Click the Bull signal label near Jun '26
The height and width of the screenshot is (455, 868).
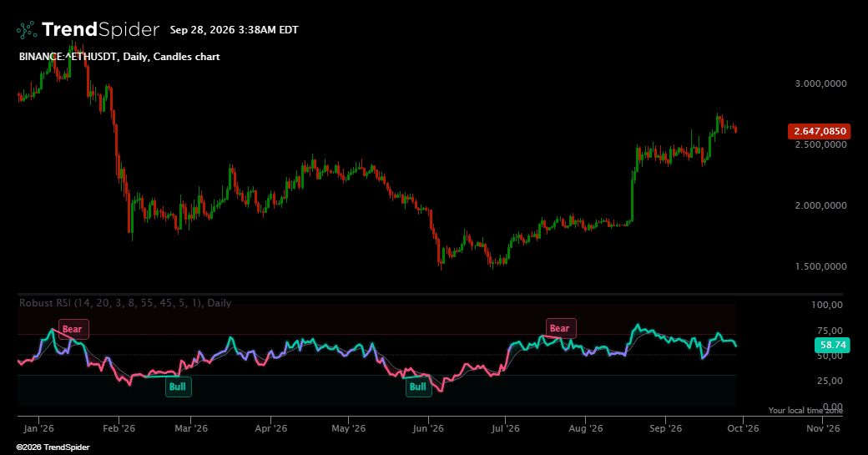(418, 387)
